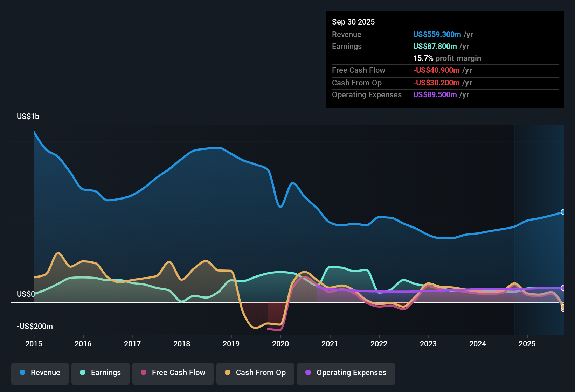Click the Free Cash Flow legend button
575x392 pixels.
[173, 373]
